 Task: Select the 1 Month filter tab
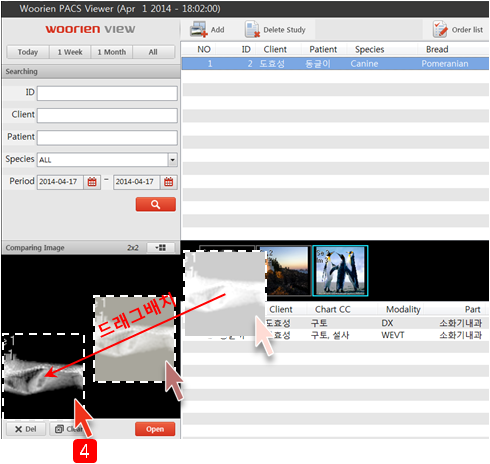pos(112,52)
